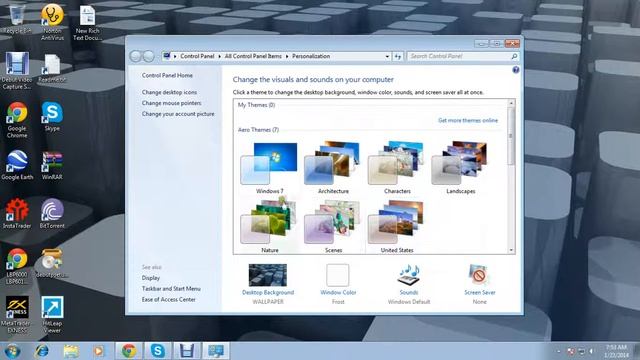This screenshot has width=640, height=360.
Task: Click theme list scroll-up arrow
Action: point(511,104)
